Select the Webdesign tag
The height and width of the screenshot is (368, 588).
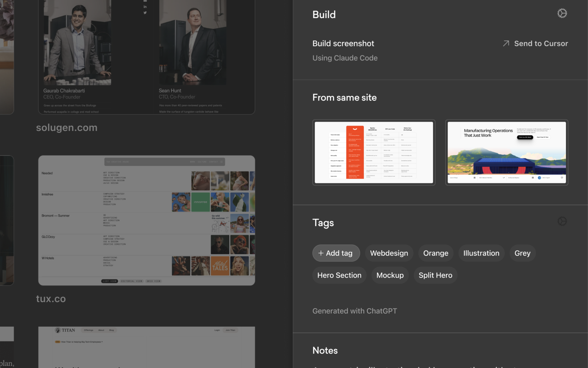point(389,253)
